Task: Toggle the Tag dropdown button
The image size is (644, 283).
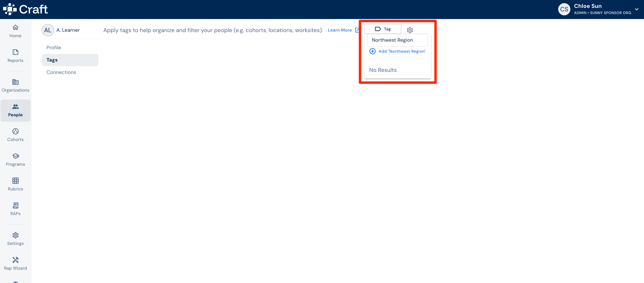Action: click(383, 29)
